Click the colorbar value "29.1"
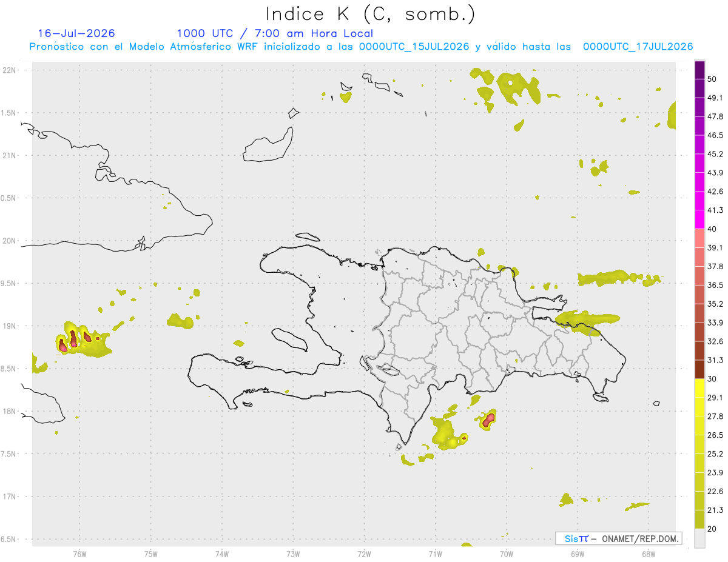Screen dimensions: 728x562 click(x=715, y=397)
